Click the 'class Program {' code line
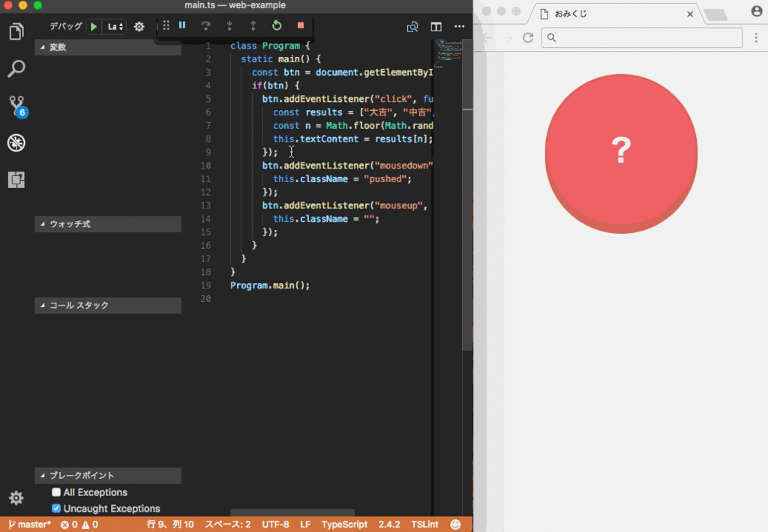This screenshot has height=532, width=768. point(270,46)
